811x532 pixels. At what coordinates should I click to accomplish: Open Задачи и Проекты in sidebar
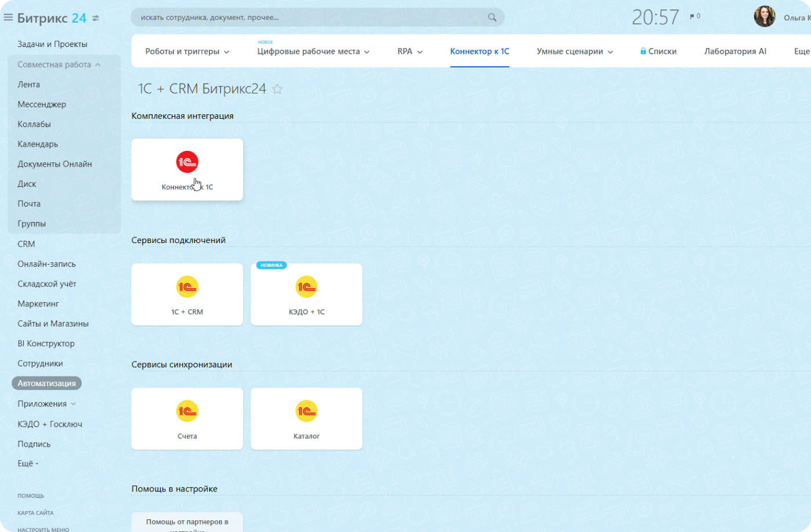click(x=52, y=44)
